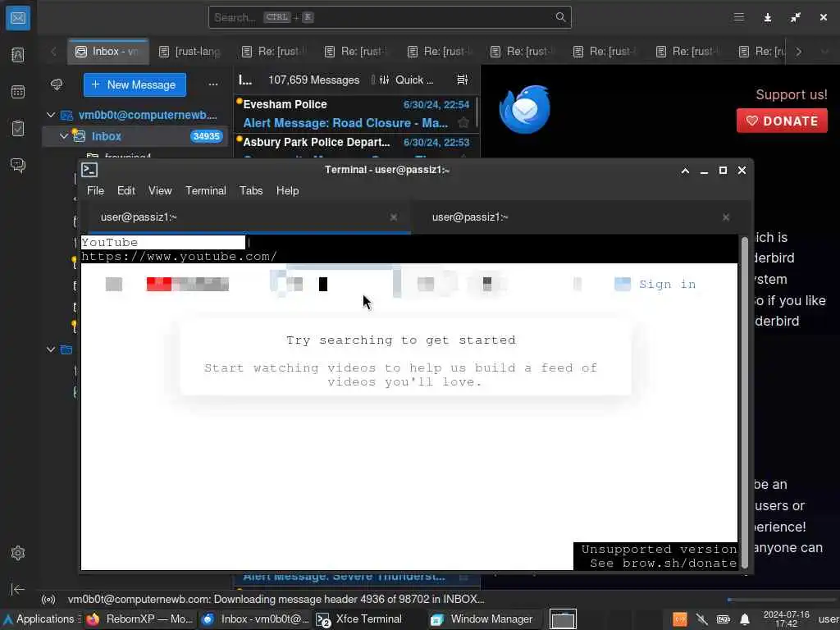840x630 pixels.
Task: Open terminal View menu
Action: 160,190
